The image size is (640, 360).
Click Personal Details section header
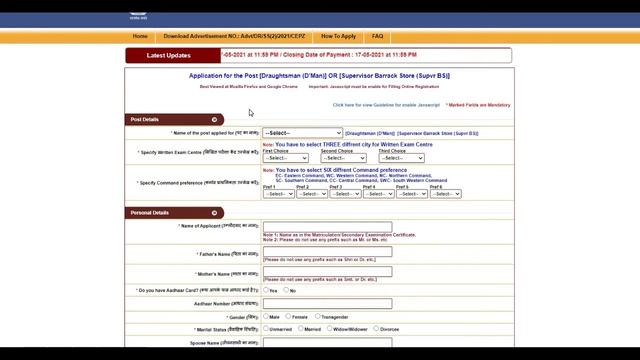(x=174, y=213)
